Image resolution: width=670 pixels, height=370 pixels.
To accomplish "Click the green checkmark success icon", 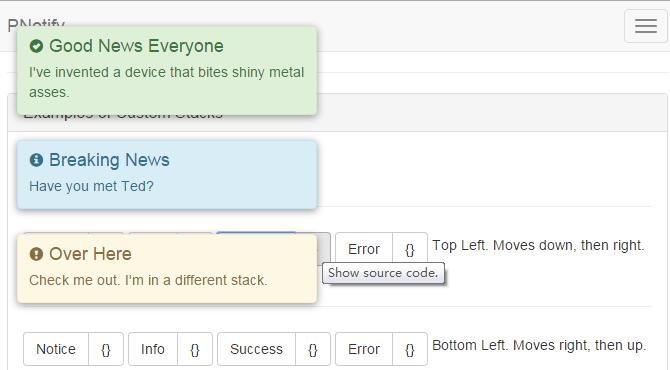I will click(36, 46).
